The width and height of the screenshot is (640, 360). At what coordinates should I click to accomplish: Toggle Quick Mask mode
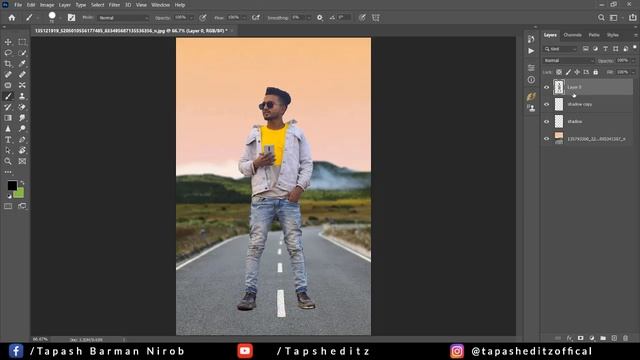coord(8,206)
